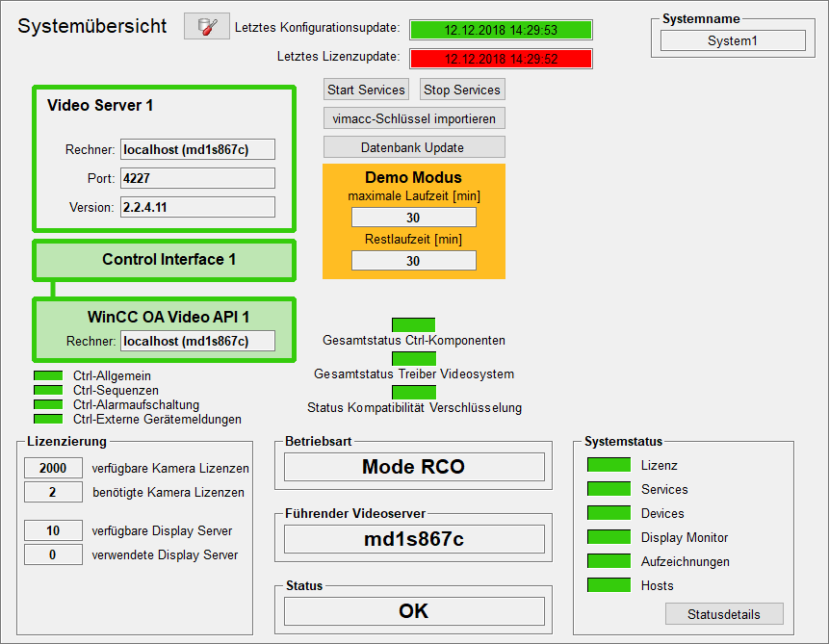
Task: Click the Gesamtstatus Ctrl-Komponenten status indicator
Action: 413,324
